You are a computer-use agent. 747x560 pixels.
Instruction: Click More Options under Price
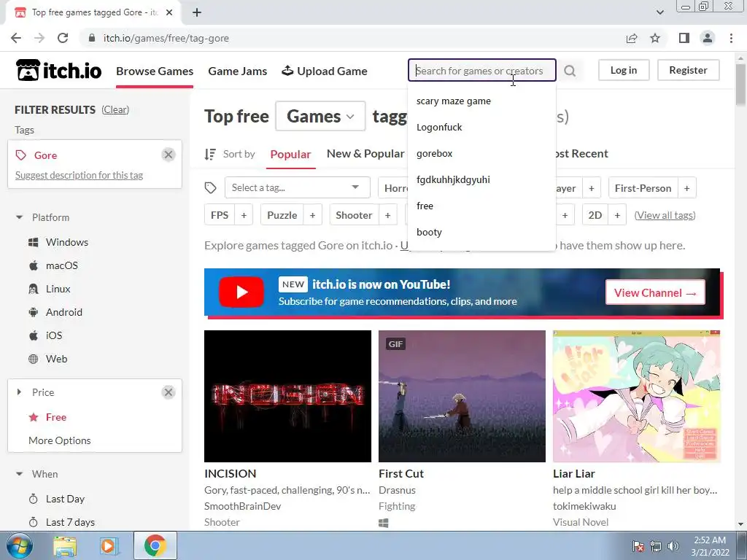(x=60, y=440)
